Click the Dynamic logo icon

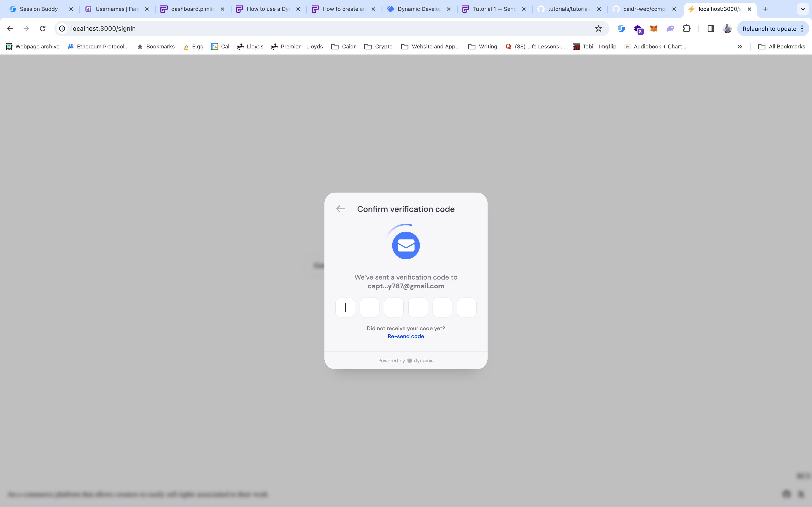tap(409, 360)
